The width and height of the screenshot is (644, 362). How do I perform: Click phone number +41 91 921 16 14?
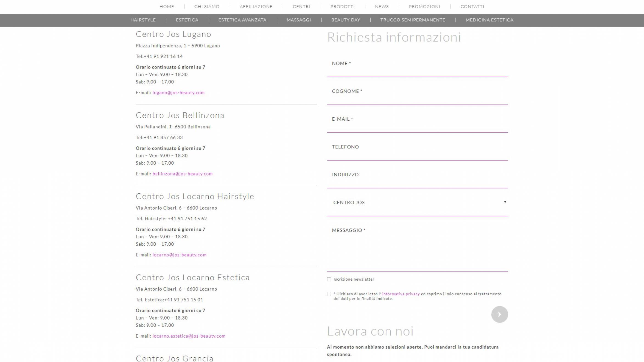[x=163, y=56]
